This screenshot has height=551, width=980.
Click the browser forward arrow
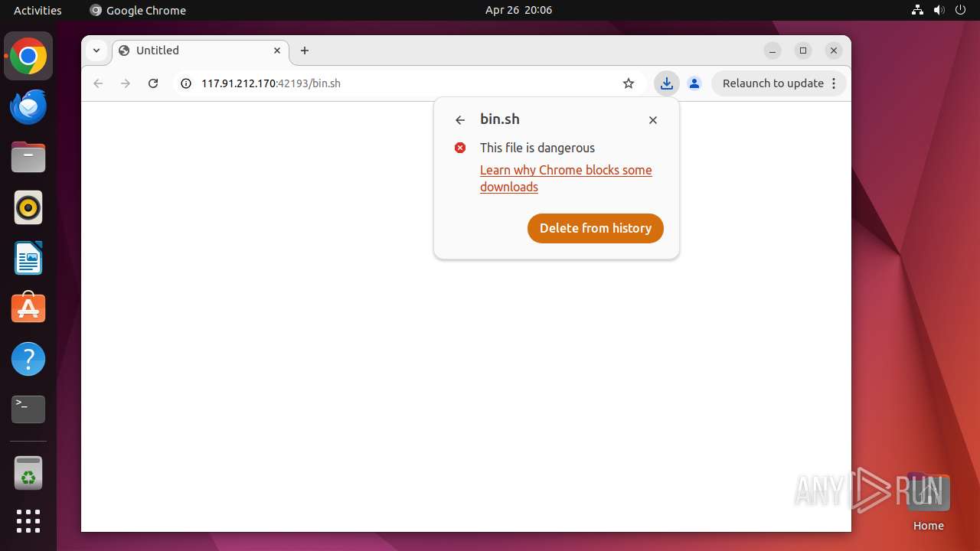click(126, 83)
